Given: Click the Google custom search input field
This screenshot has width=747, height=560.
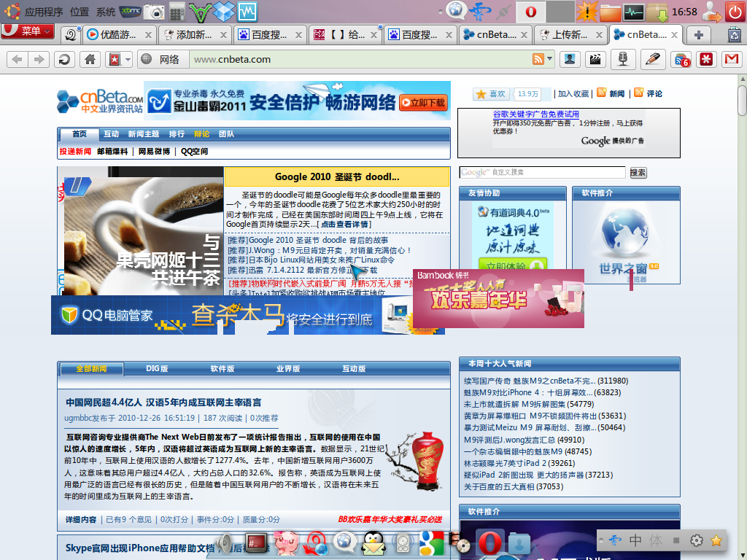Looking at the screenshot, I should (542, 173).
